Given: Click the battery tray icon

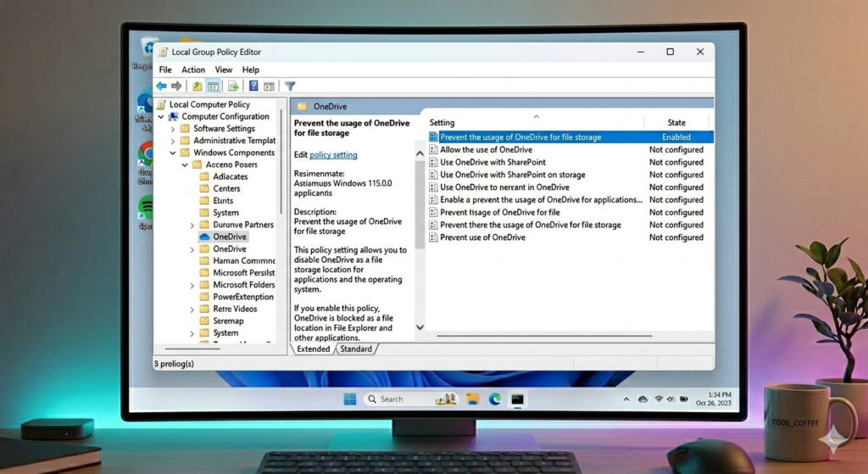Looking at the screenshot, I should point(684,399).
